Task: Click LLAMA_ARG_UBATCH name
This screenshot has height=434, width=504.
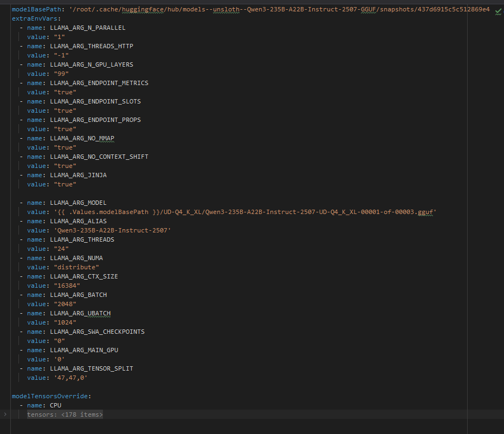Action: coord(80,314)
